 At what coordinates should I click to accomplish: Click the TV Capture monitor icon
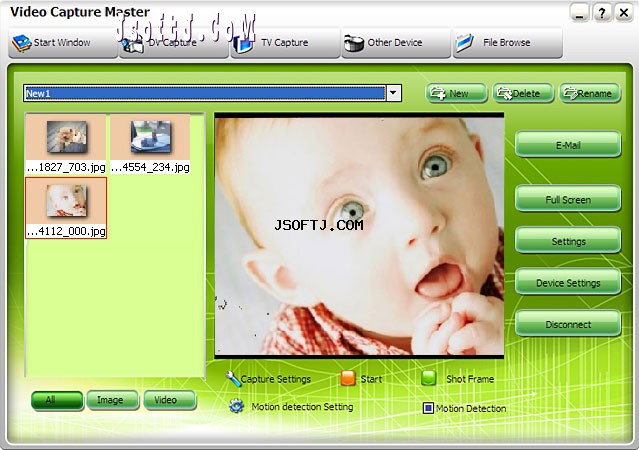point(243,44)
